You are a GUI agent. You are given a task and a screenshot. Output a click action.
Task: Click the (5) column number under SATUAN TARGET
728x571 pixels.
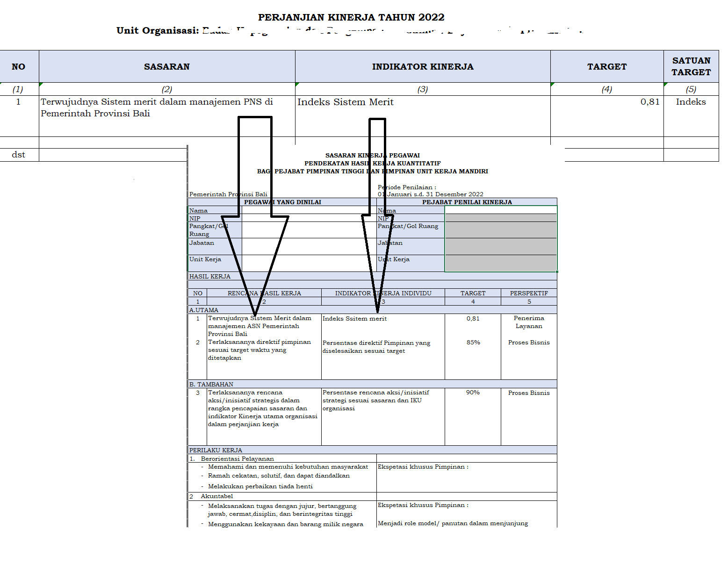pyautogui.click(x=691, y=89)
